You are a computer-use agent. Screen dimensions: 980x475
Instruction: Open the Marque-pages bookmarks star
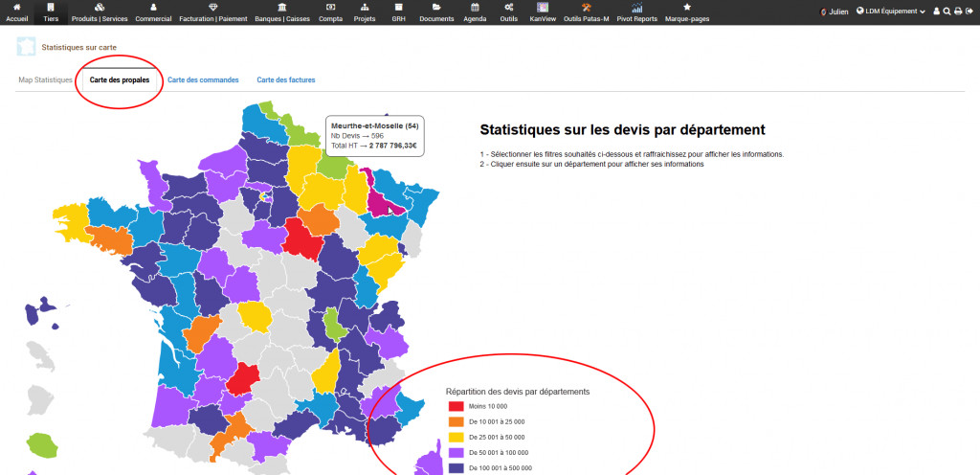687,8
